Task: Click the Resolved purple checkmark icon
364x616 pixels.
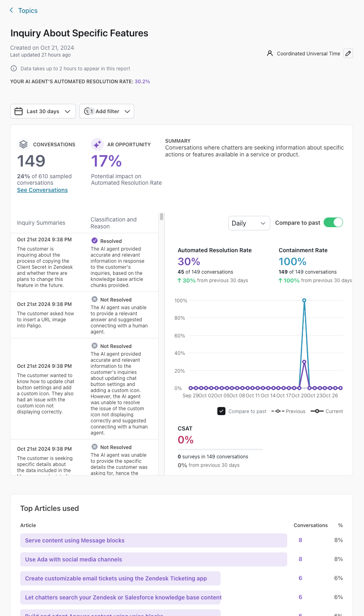Action: tap(95, 240)
